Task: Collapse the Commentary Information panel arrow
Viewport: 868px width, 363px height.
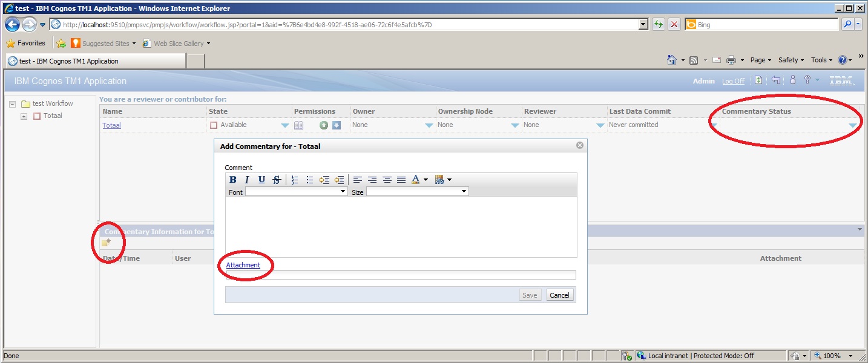Action: click(x=860, y=230)
